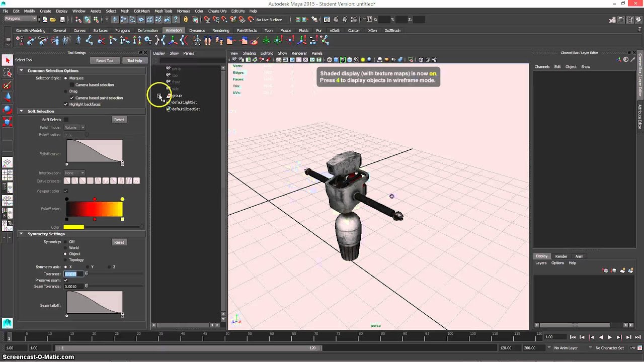Viewport: 644px width, 362px height.
Task: Set Symmetry to World
Action: tap(66, 248)
